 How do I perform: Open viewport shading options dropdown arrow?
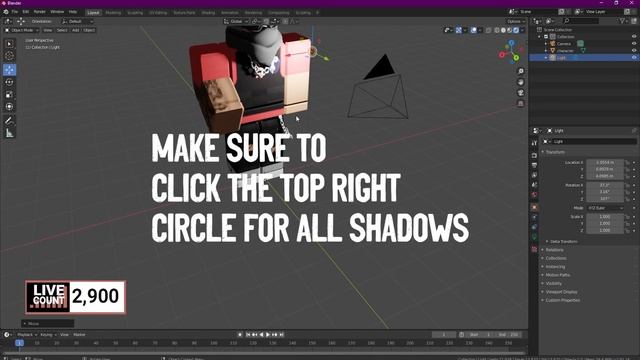click(x=522, y=30)
